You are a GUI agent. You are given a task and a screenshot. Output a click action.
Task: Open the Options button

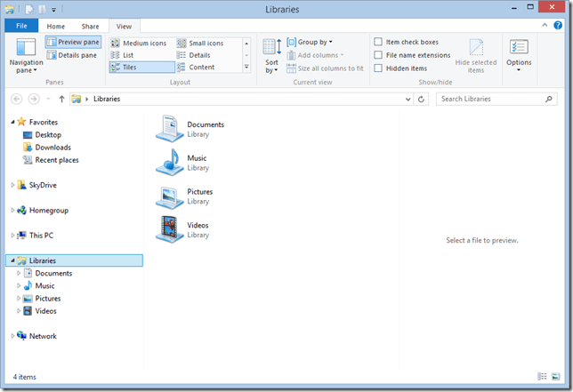click(519, 55)
